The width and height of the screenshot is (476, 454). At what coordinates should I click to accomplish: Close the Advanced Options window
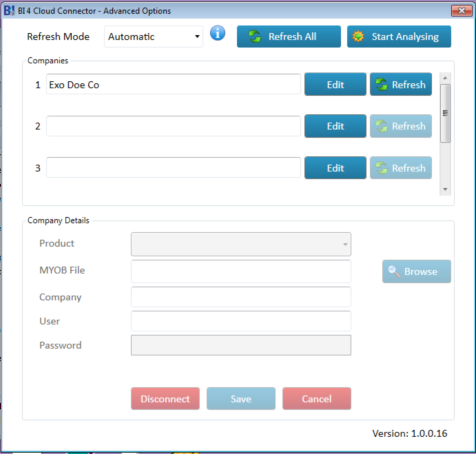pos(462,11)
